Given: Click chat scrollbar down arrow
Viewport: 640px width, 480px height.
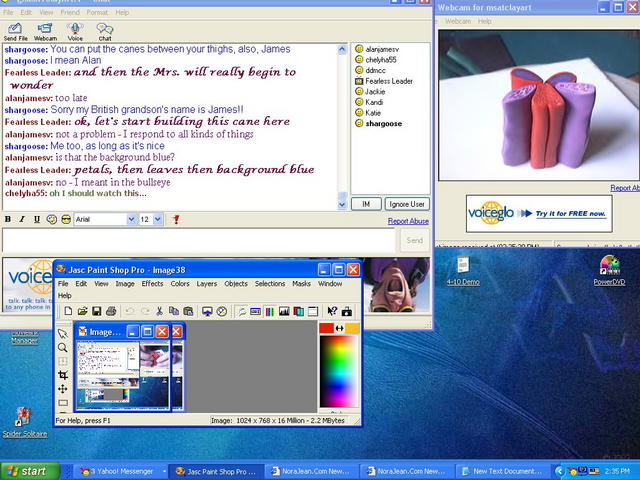Looking at the screenshot, I should point(342,204).
